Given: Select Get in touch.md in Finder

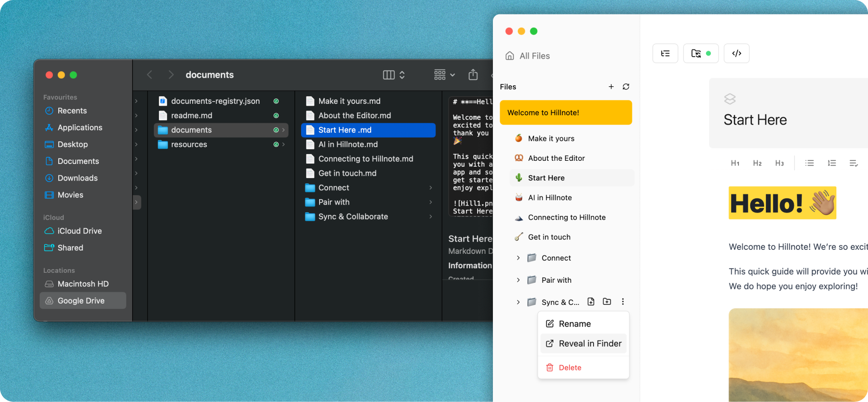Looking at the screenshot, I should pyautogui.click(x=368, y=173).
